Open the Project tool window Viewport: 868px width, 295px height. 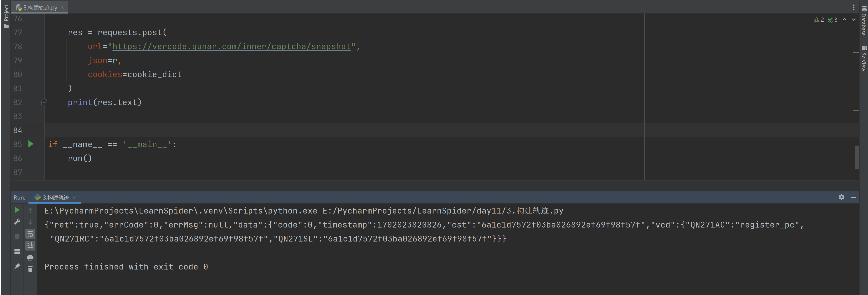pyautogui.click(x=6, y=16)
